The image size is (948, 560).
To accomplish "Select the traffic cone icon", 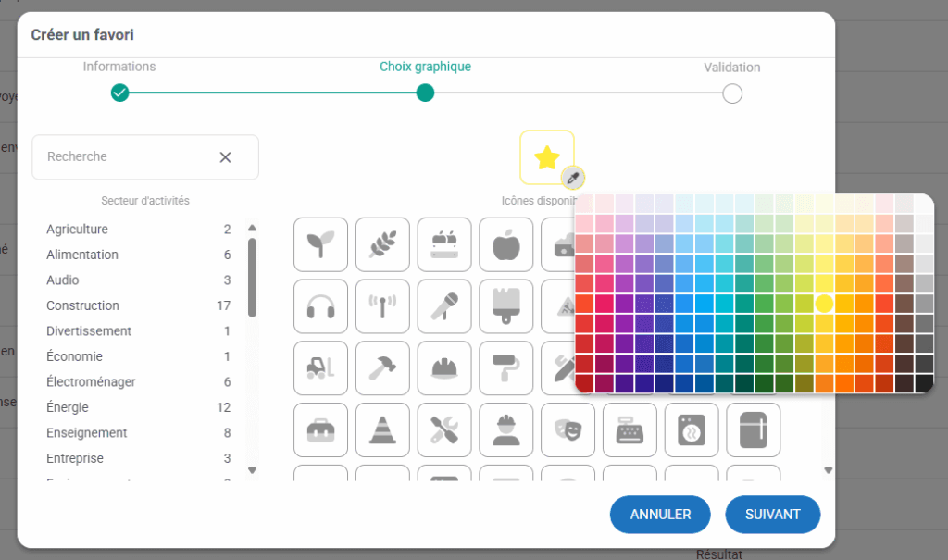I will click(382, 429).
